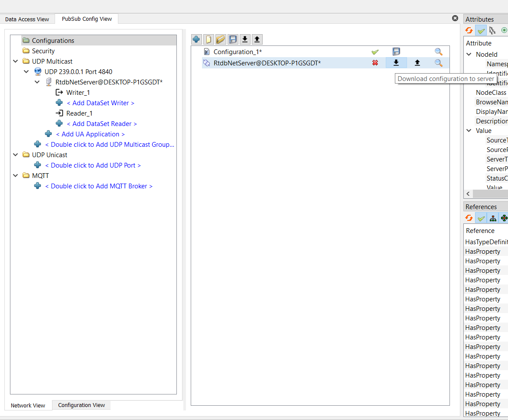Refresh the References panel with orange arrows
Viewport: 508px width, 420px height.
pyautogui.click(x=469, y=218)
